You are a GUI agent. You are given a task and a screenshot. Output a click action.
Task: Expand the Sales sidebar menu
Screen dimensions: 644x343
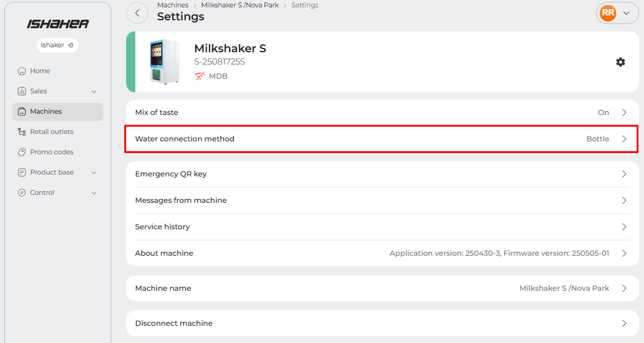pyautogui.click(x=94, y=91)
